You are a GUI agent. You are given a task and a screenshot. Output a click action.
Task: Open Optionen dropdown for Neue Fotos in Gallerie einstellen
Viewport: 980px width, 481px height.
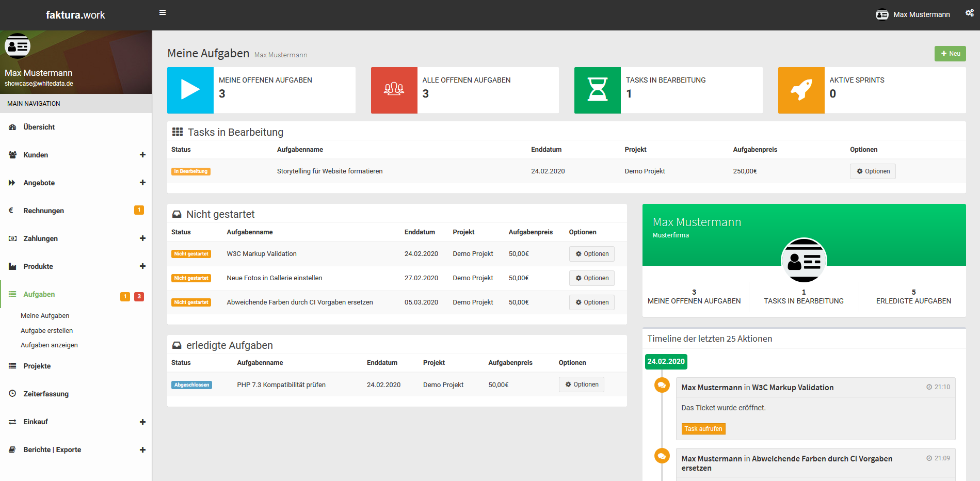(x=591, y=278)
